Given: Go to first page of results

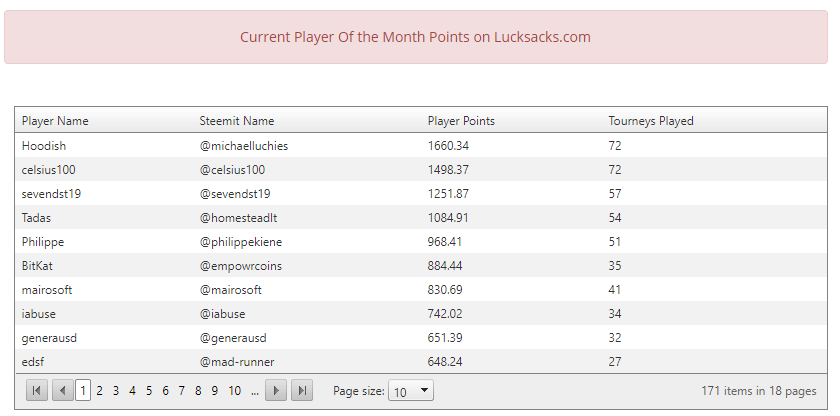Looking at the screenshot, I should tap(36, 390).
